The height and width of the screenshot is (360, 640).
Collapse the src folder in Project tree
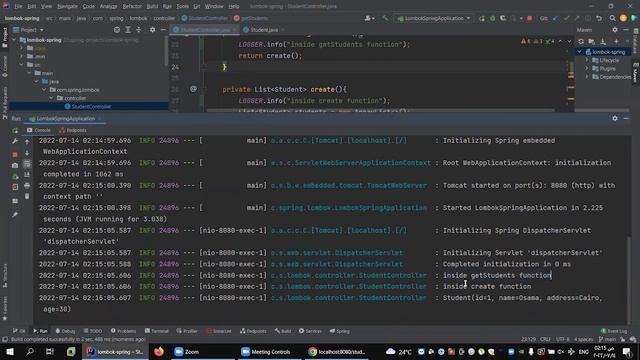point(22,64)
